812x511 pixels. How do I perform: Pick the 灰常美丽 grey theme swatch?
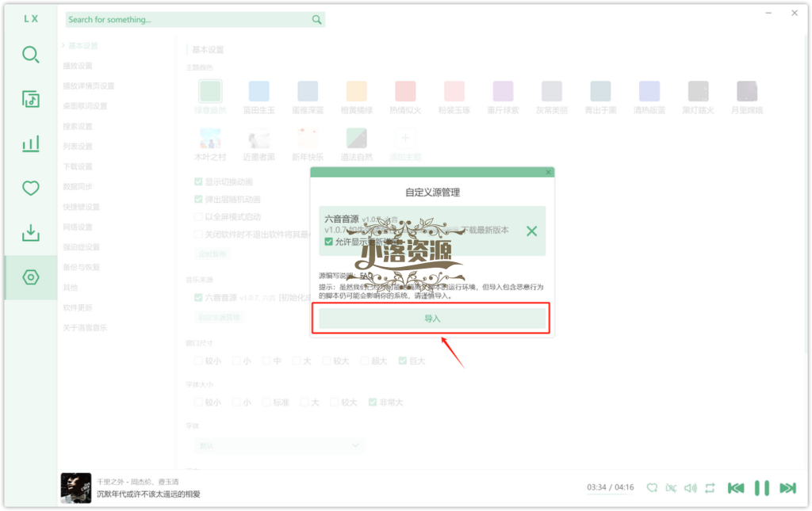click(552, 91)
